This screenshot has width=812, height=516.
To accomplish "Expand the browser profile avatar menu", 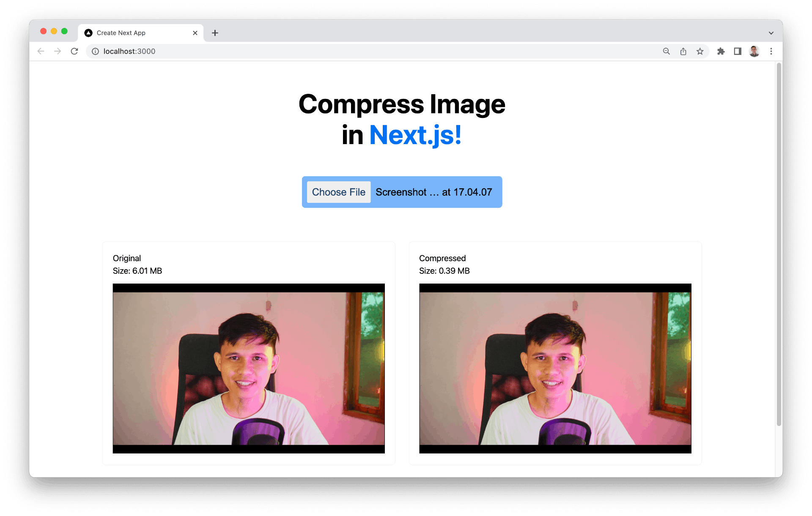I will coord(754,51).
